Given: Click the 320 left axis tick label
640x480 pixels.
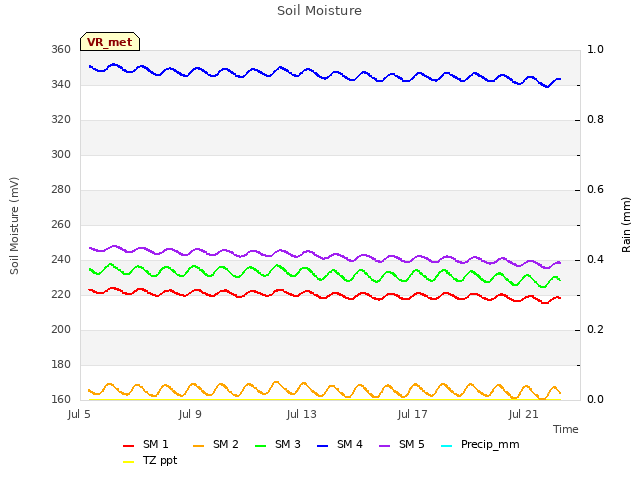Looking at the screenshot, I should (x=61, y=120).
